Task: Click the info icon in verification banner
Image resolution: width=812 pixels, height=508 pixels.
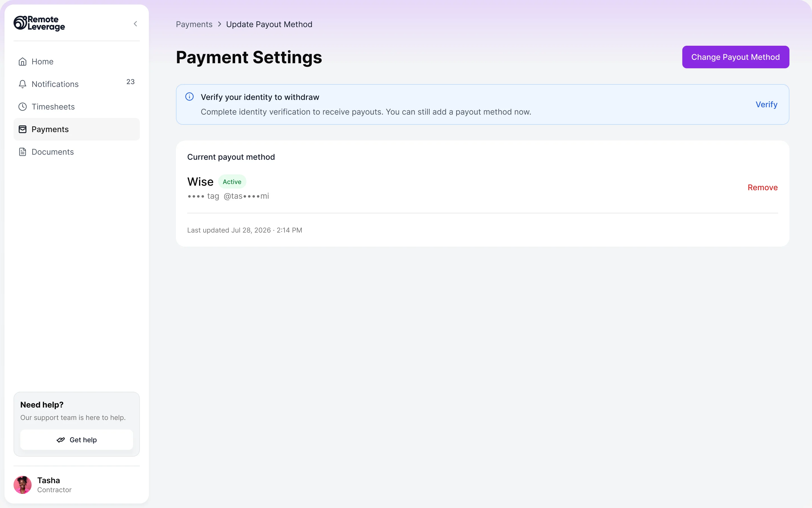Action: (189, 97)
